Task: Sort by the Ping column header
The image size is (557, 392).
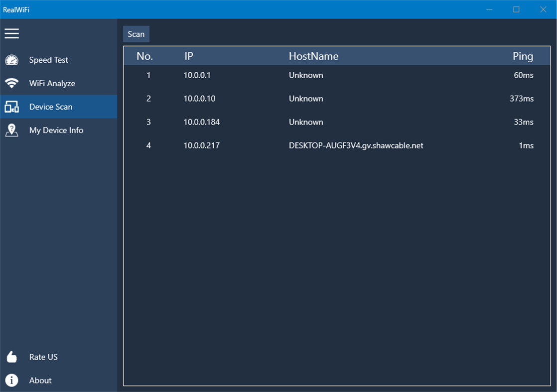Action: point(523,56)
